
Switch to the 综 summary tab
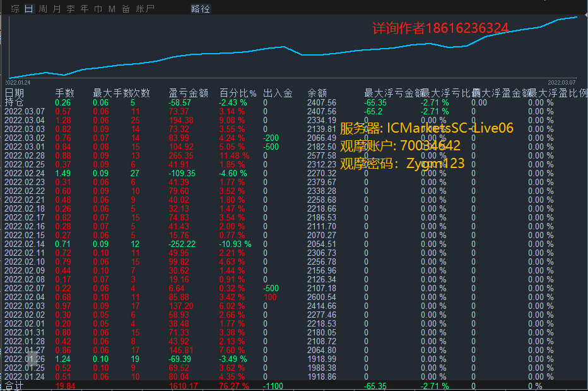[x=15, y=9]
